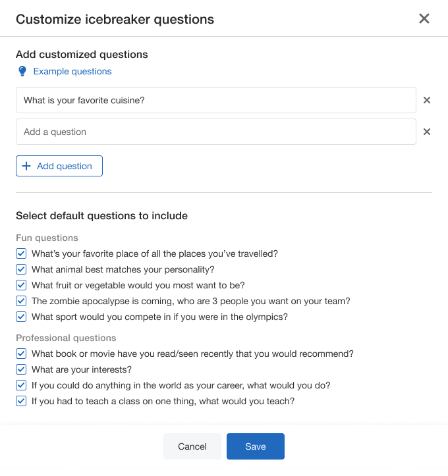This screenshot has height=476, width=448.
Task: Uncheck the book or movie recommendation question
Action: pyautogui.click(x=21, y=354)
